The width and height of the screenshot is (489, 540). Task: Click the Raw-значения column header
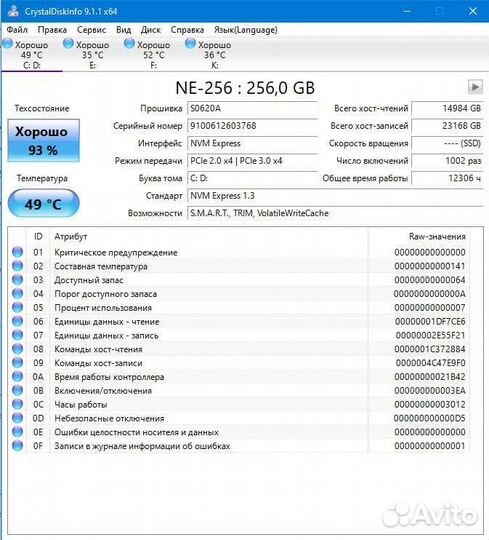pos(419,237)
